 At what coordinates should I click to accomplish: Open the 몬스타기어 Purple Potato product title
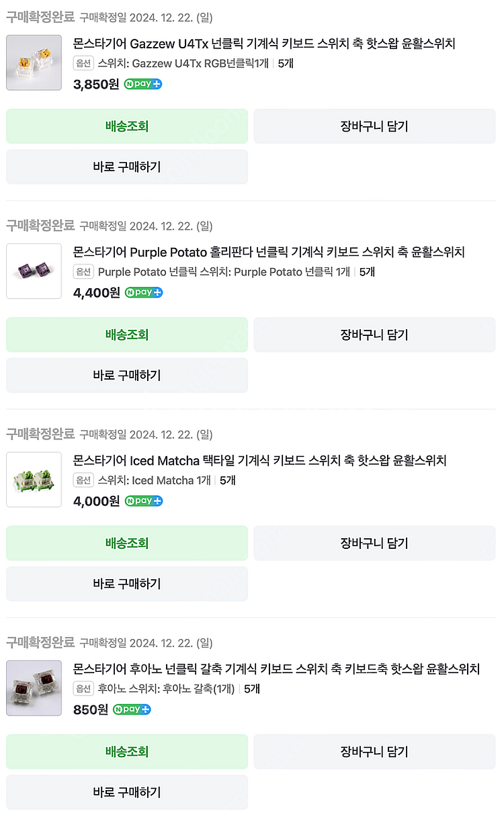coord(269,252)
